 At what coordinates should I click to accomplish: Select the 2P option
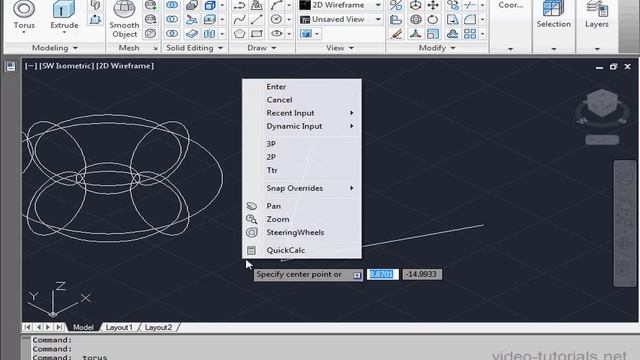(302, 157)
